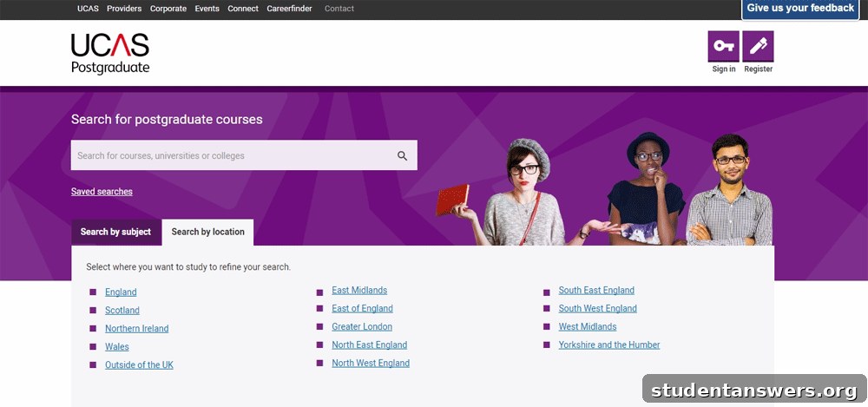Screen dimensions: 868x407
Task: Click the Sign in text label
Action: tap(724, 69)
